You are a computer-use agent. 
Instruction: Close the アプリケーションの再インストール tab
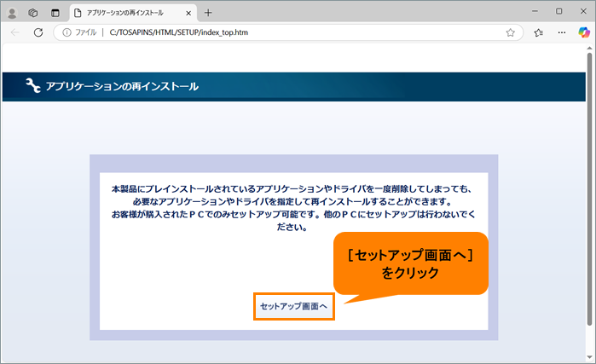point(188,13)
